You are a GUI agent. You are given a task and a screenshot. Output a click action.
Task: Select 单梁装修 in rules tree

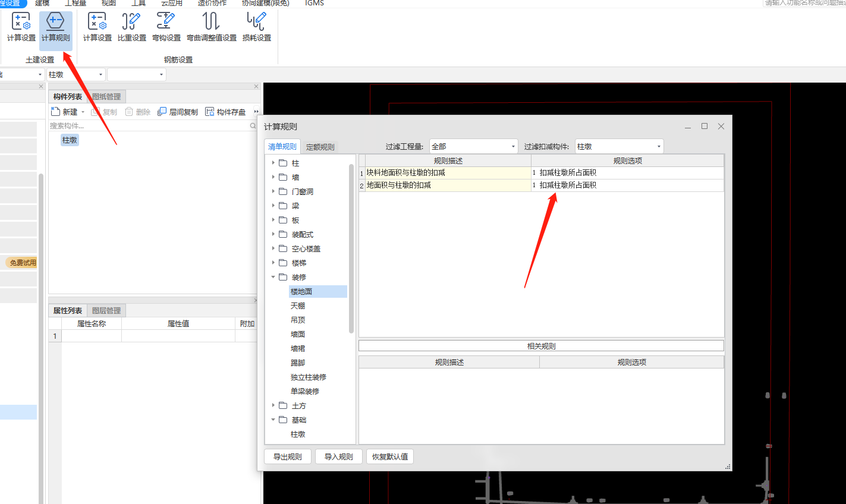pos(305,391)
